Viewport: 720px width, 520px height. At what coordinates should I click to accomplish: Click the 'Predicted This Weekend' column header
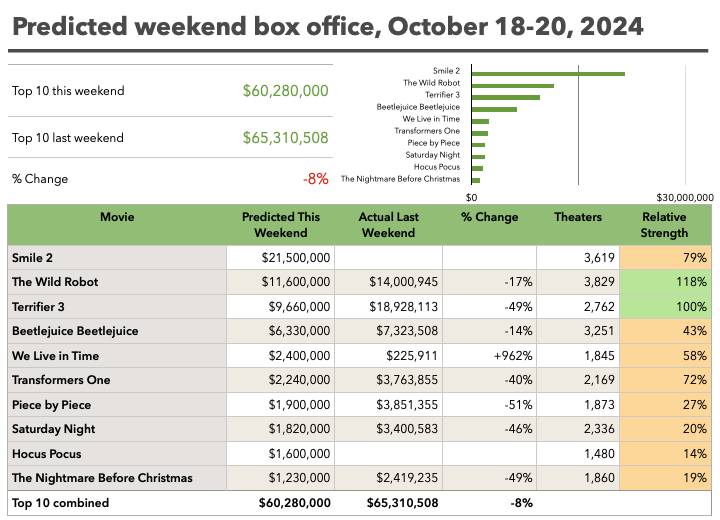(281, 225)
